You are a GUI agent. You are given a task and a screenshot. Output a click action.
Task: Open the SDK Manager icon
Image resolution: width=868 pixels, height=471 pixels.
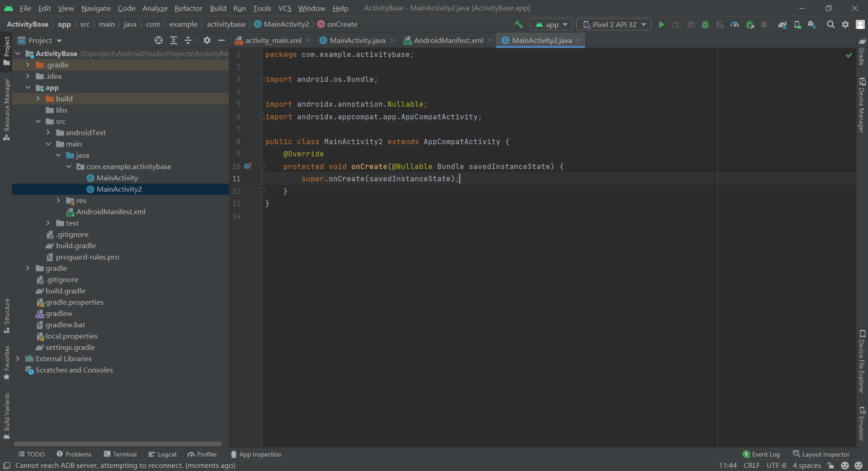[x=812, y=24]
